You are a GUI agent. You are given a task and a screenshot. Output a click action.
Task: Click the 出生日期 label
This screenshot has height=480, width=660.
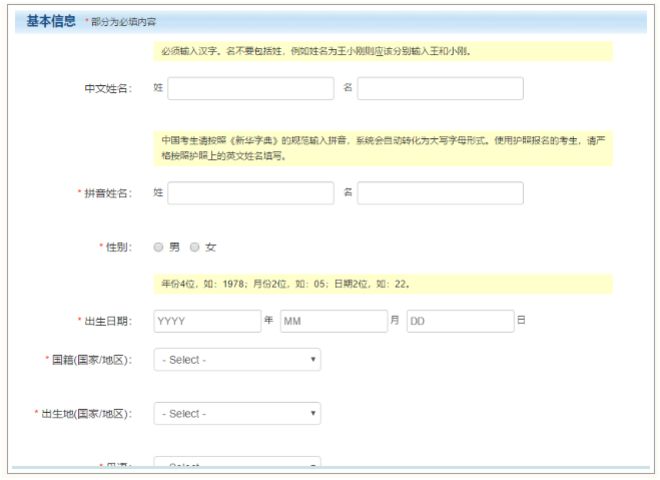108,322
